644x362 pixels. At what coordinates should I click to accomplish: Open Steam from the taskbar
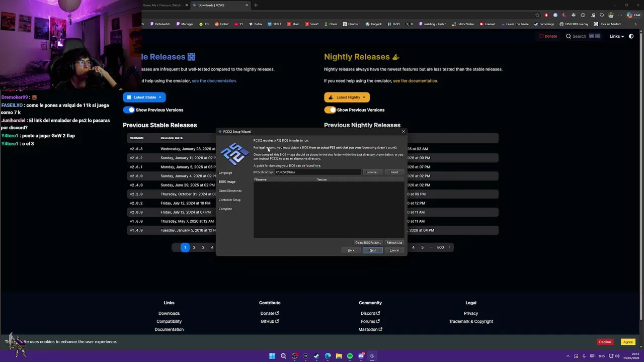pyautogui.click(x=316, y=356)
